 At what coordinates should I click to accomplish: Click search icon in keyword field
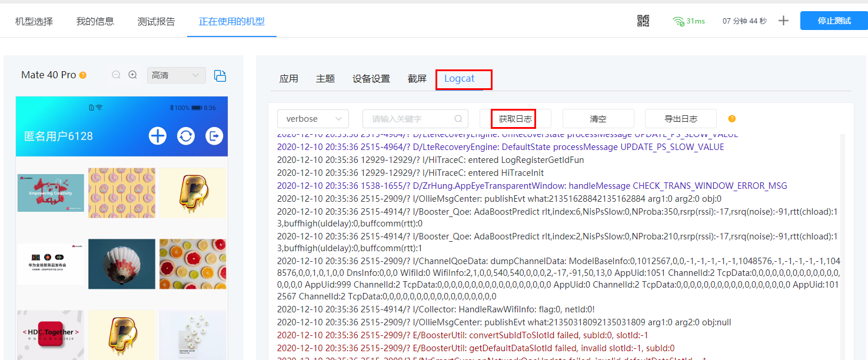click(x=458, y=119)
